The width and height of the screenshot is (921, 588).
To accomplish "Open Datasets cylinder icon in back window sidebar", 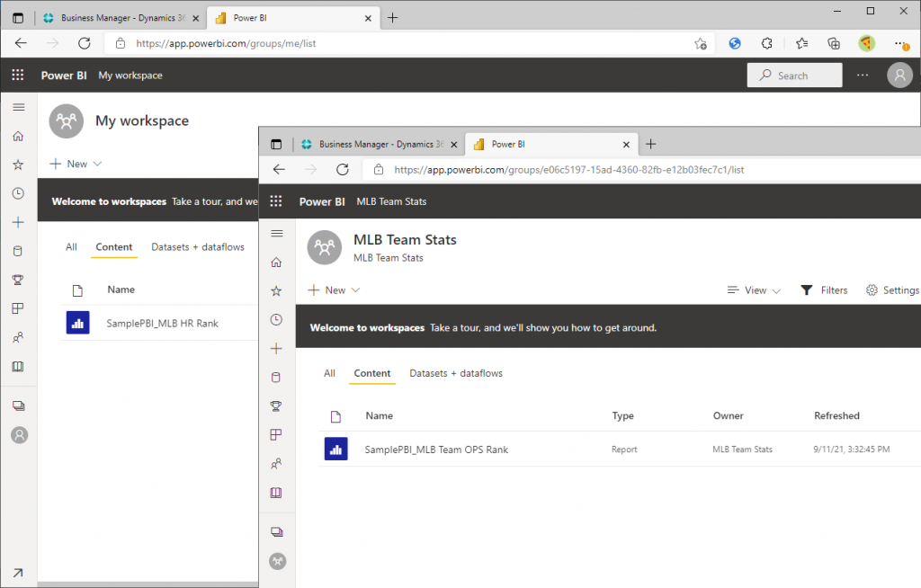I will tap(18, 251).
